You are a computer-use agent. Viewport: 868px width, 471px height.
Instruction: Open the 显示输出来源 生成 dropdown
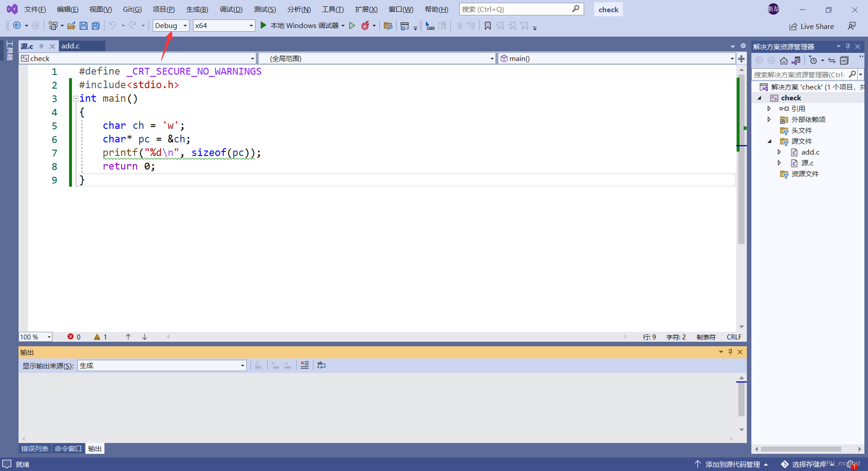pos(162,365)
